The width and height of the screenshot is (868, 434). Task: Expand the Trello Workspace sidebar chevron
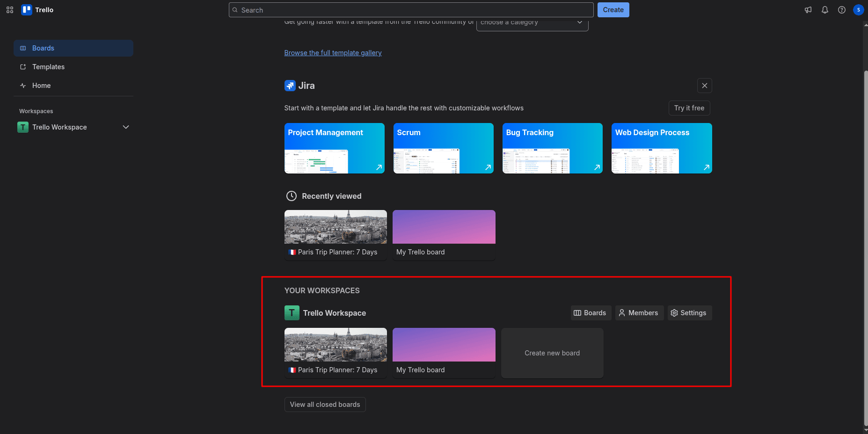click(126, 127)
